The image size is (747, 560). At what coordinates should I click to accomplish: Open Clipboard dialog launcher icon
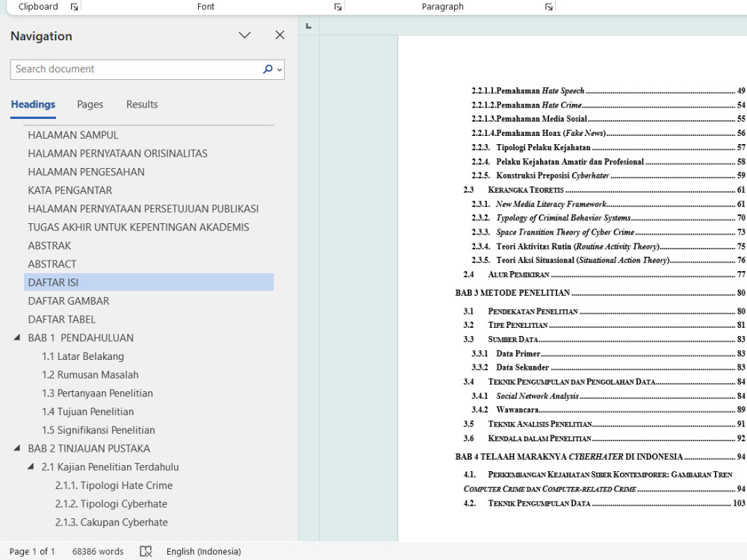(x=74, y=7)
